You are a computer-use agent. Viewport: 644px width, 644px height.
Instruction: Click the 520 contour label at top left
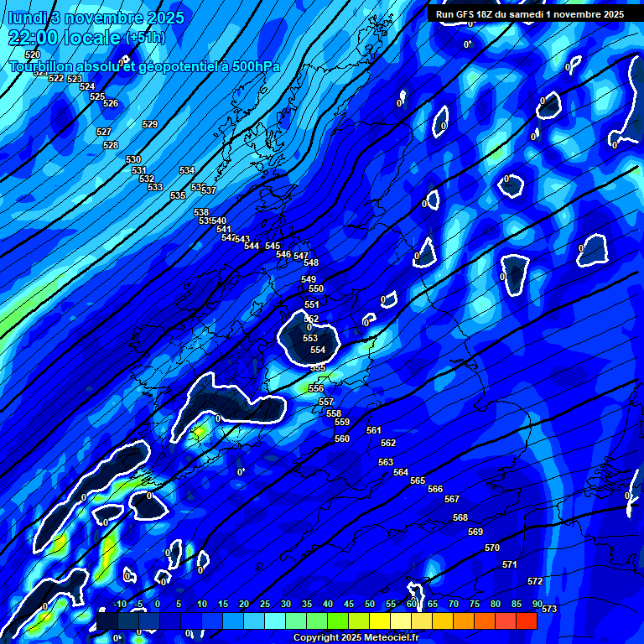point(33,55)
